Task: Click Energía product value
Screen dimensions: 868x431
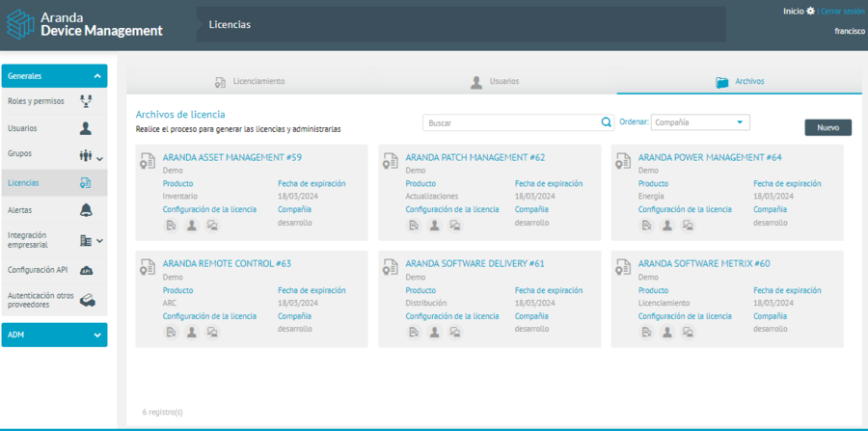Action: click(651, 196)
